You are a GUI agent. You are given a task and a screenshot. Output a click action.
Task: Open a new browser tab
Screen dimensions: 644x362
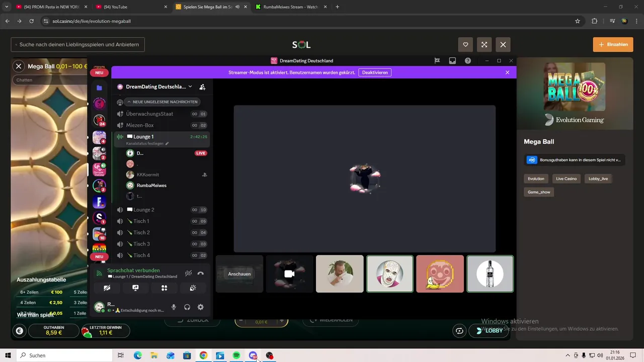pyautogui.click(x=337, y=7)
